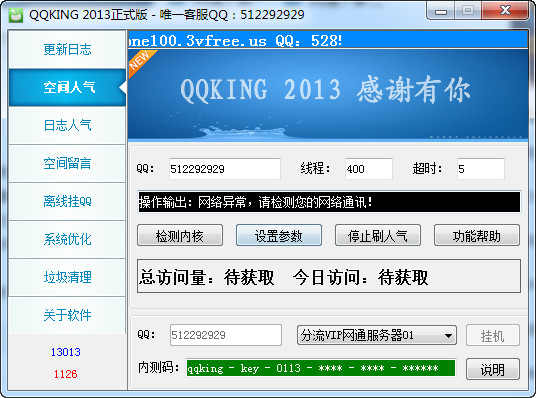Open the 更新日志 sidebar tab

pyautogui.click(x=67, y=49)
